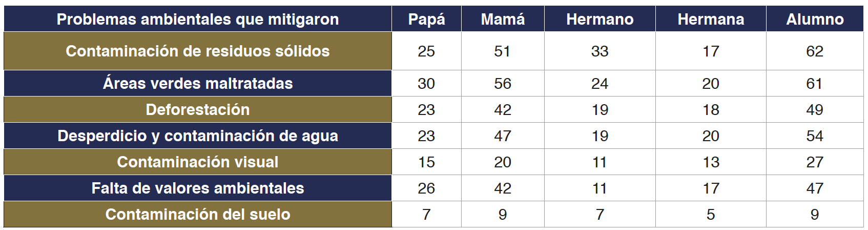Select "Desperdicio y contaminación de agua" row label
868x230 pixels.
(x=198, y=136)
